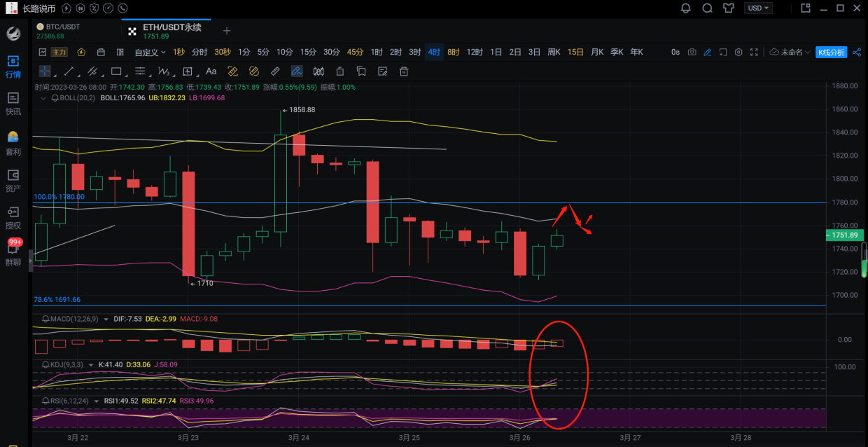This screenshot has height=447, width=868.
Task: Toggle the pencil drawing toolbar button
Action: point(708,52)
